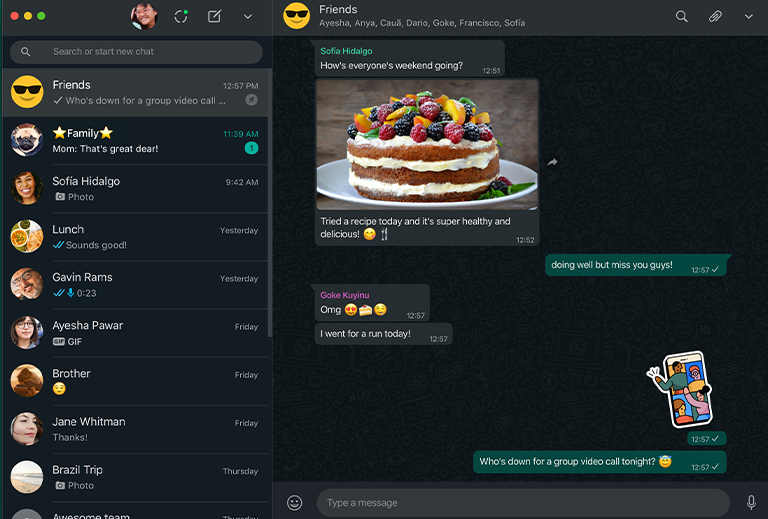The height and width of the screenshot is (519, 768).
Task: Open Friends group info from header avatar
Action: [296, 16]
